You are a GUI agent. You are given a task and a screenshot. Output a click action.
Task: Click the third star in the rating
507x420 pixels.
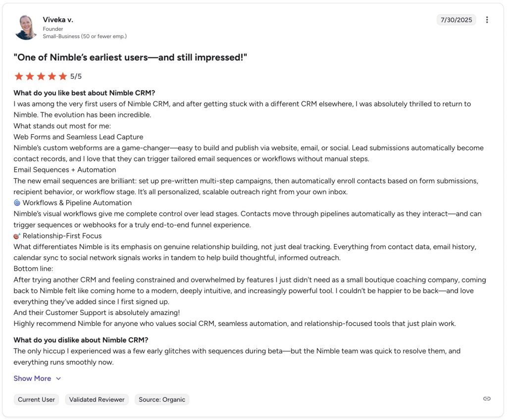41,76
